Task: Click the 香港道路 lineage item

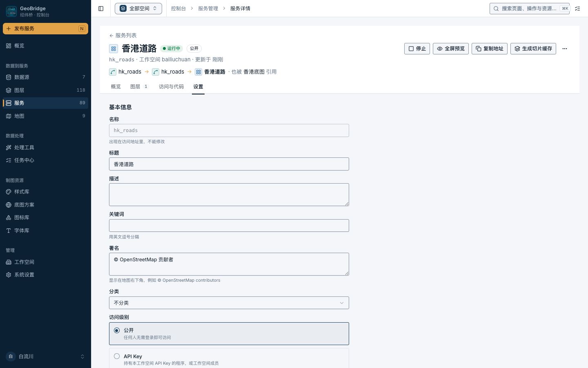Action: (x=210, y=72)
